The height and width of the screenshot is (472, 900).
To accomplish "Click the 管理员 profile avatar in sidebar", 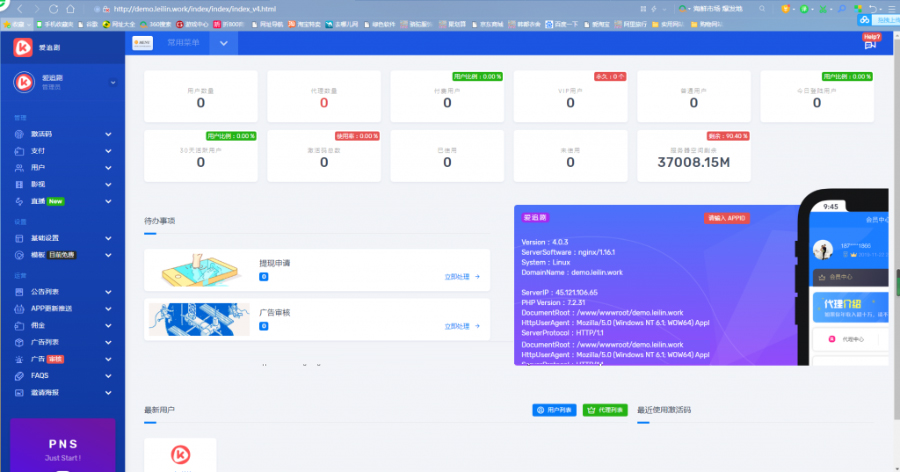I will tap(24, 82).
